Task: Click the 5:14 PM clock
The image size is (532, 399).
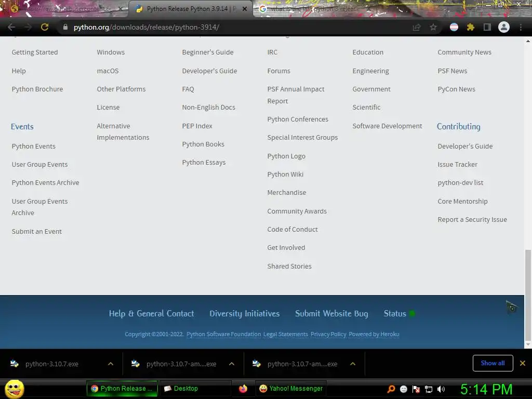Action: [486, 389]
